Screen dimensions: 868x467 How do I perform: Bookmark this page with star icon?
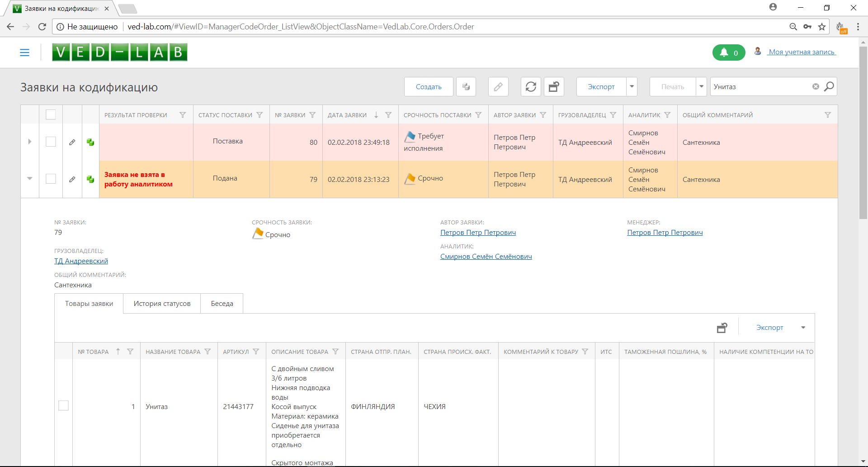[822, 27]
